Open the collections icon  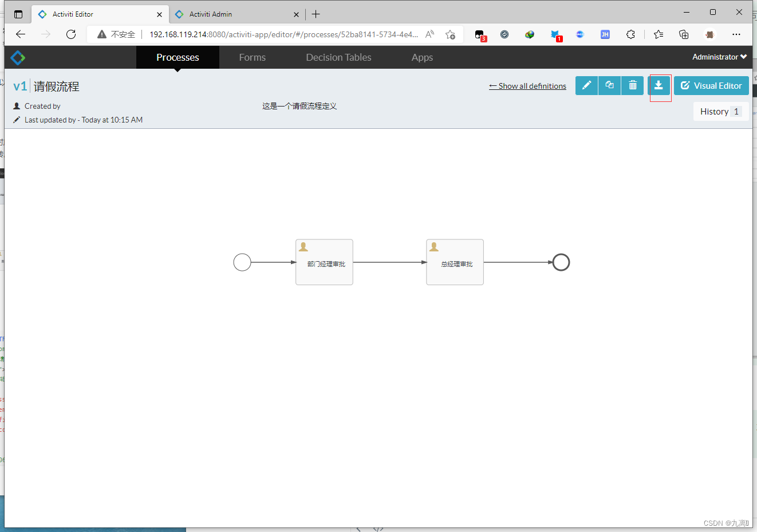click(684, 34)
